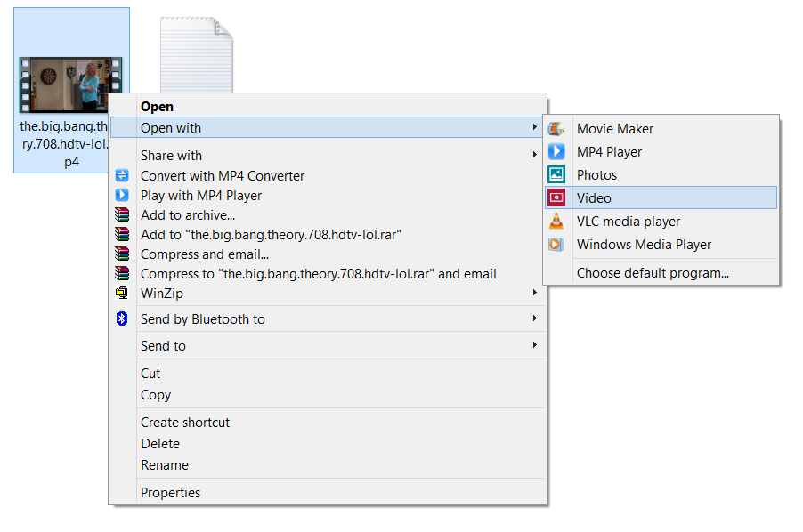Screen dimensions: 803x532
Task: Open with Photos
Action: [661, 175]
